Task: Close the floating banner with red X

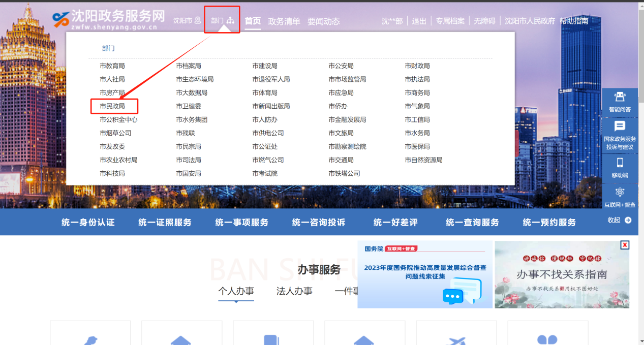Action: [x=625, y=245]
